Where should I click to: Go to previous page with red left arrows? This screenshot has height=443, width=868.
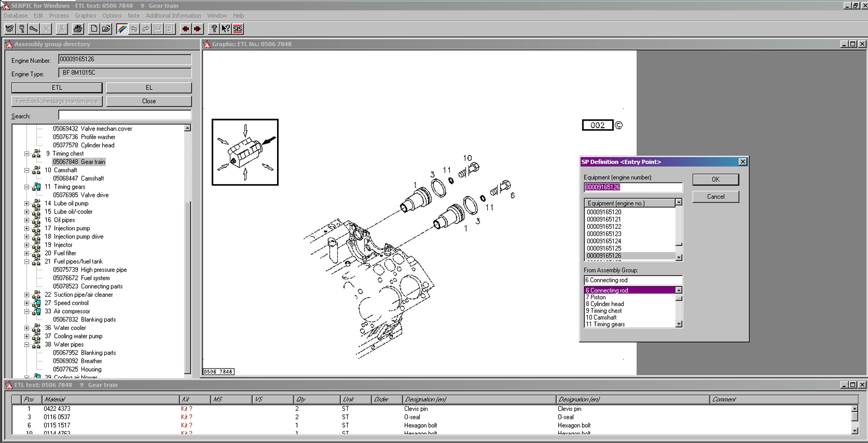tap(185, 29)
